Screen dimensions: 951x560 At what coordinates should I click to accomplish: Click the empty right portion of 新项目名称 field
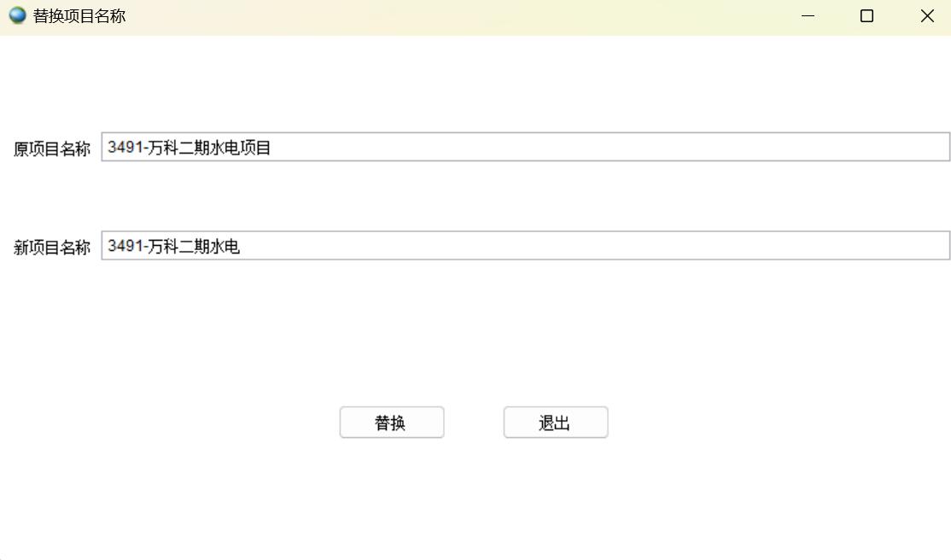click(x=683, y=246)
